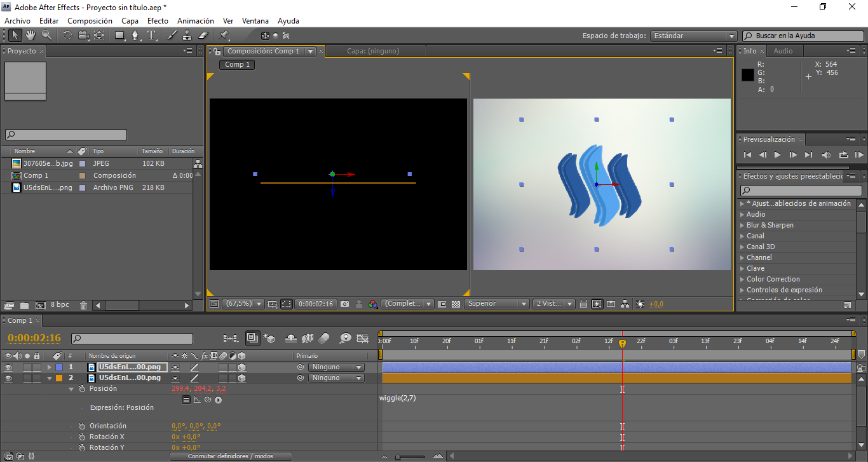Open the Animación menu
868x462 pixels.
(x=196, y=21)
